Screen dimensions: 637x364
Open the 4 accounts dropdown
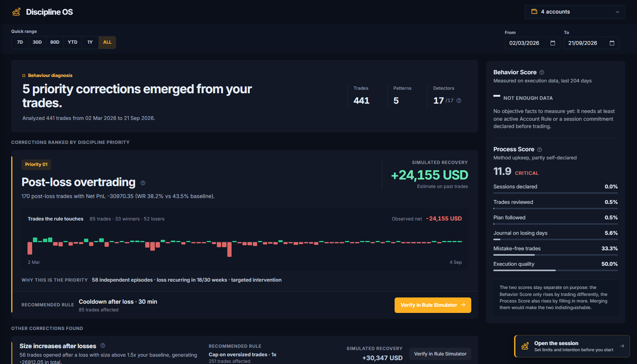(x=575, y=12)
